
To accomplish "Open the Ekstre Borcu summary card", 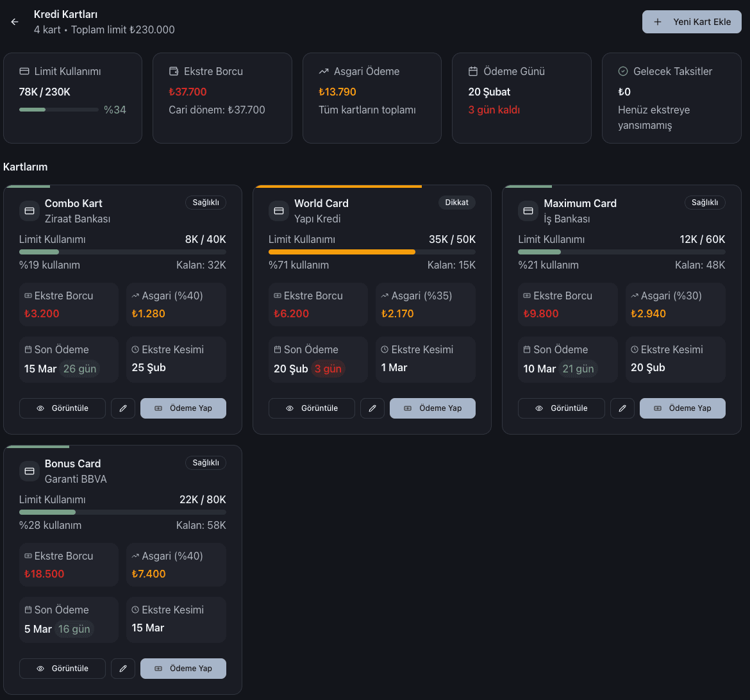I will point(222,97).
